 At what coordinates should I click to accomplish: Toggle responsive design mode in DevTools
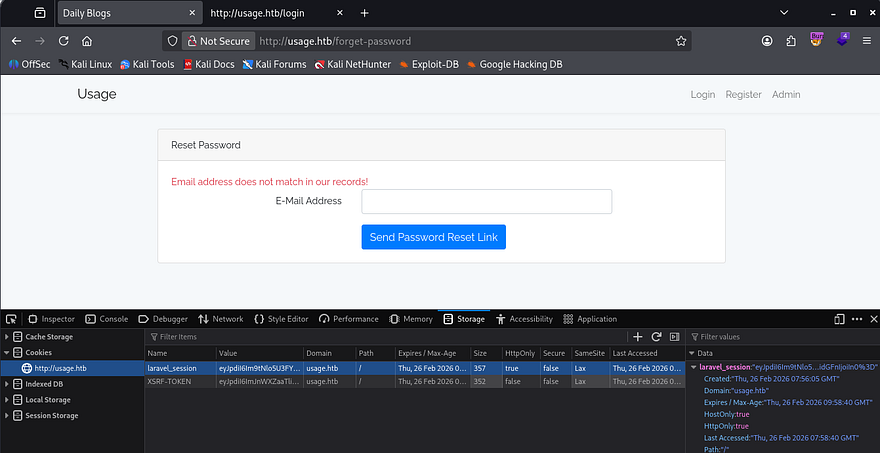[x=839, y=319]
